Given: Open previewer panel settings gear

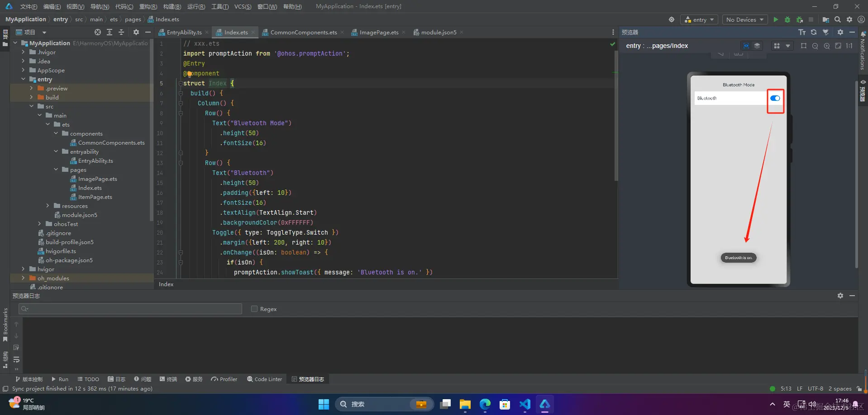Looking at the screenshot, I should click(840, 32).
